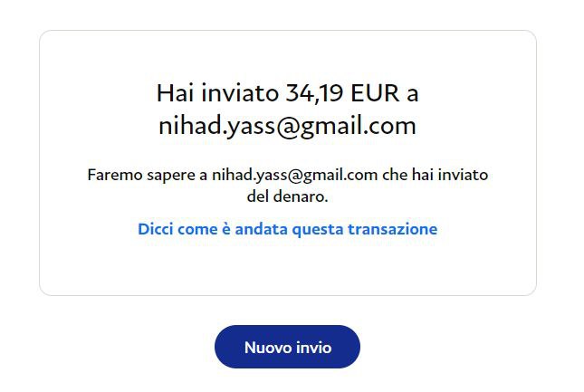The height and width of the screenshot is (392, 584).
Task: Select the heading Hai inviato 34,19 EUR
Action: click(x=288, y=92)
